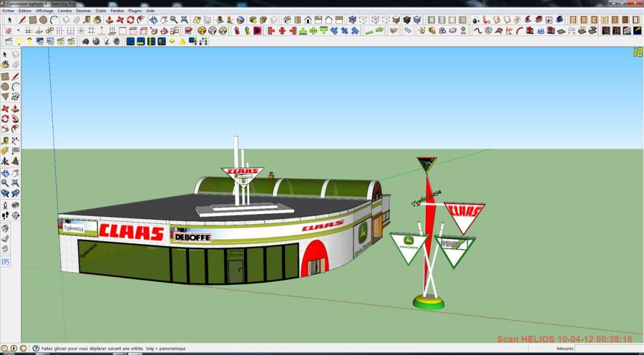Screen dimensions: 644x355
Task: Select the left-side Look Around eye tool
Action: pyautogui.click(x=15, y=205)
